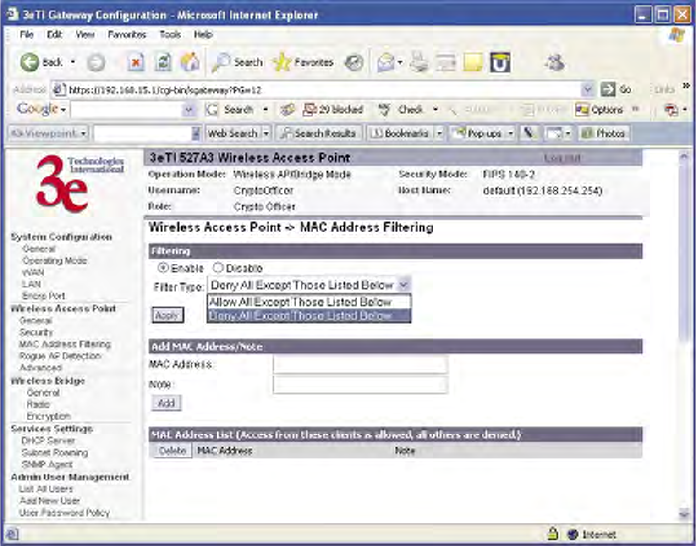The image size is (696, 546).
Task: Click the Add button
Action: click(166, 403)
